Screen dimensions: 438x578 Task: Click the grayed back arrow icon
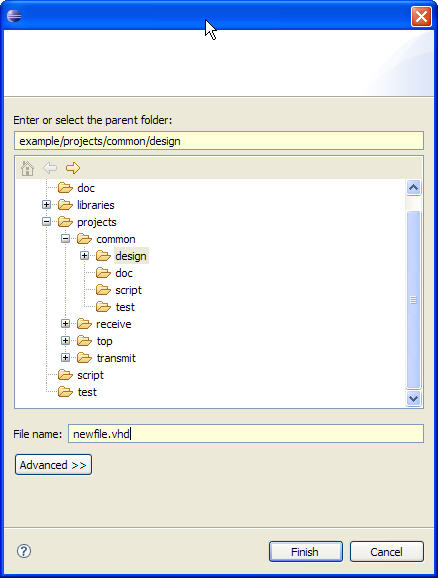point(50,168)
